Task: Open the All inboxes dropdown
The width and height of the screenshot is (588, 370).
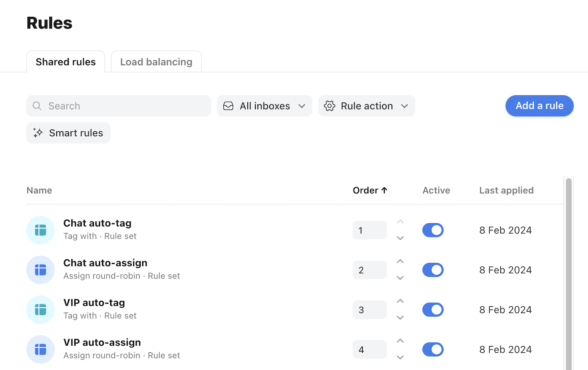Action: [265, 106]
